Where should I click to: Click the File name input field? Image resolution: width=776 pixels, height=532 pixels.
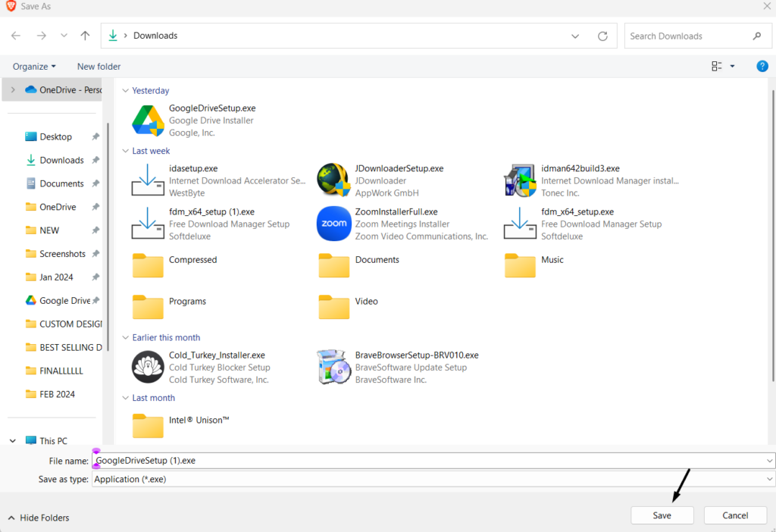[x=424, y=460]
